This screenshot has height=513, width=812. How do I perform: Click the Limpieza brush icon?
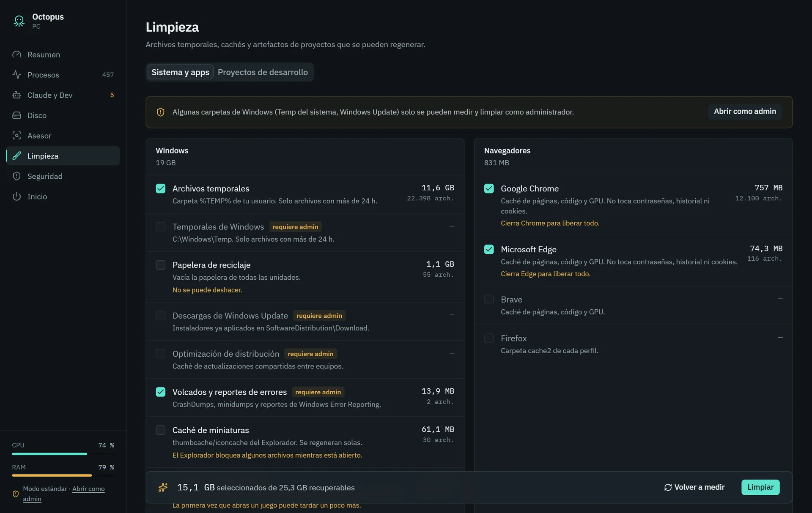16,156
